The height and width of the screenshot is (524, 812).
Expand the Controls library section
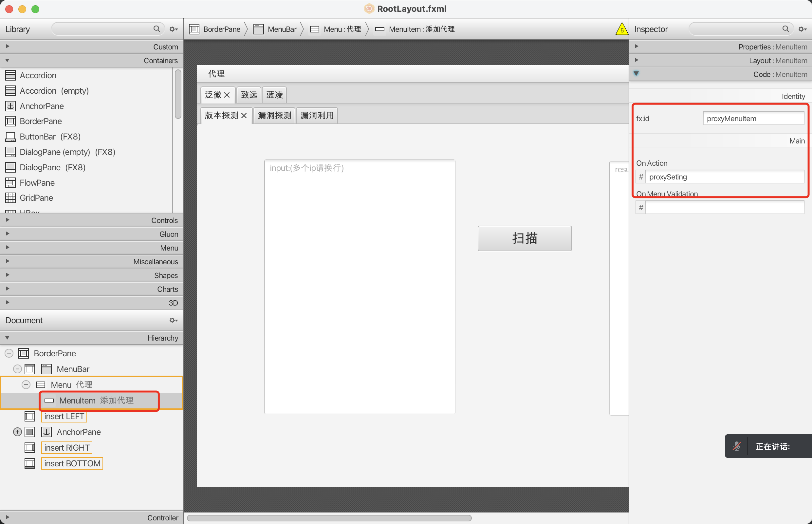tap(8, 220)
